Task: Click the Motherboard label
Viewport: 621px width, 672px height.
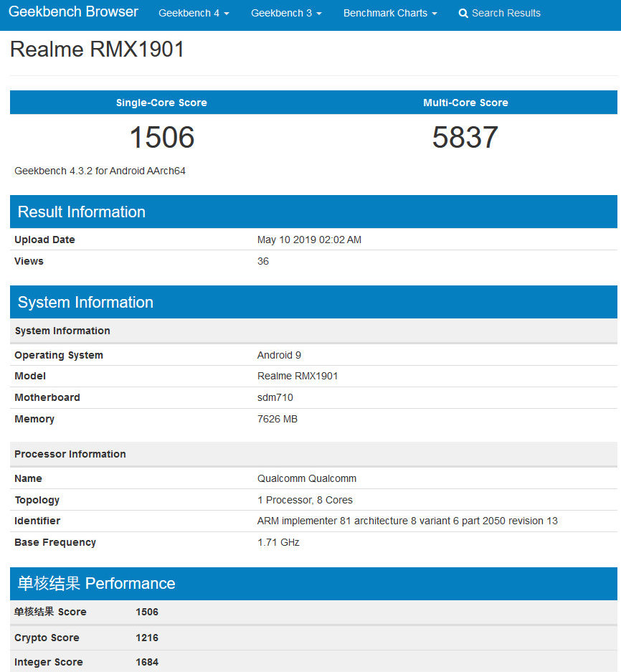Action: [47, 398]
